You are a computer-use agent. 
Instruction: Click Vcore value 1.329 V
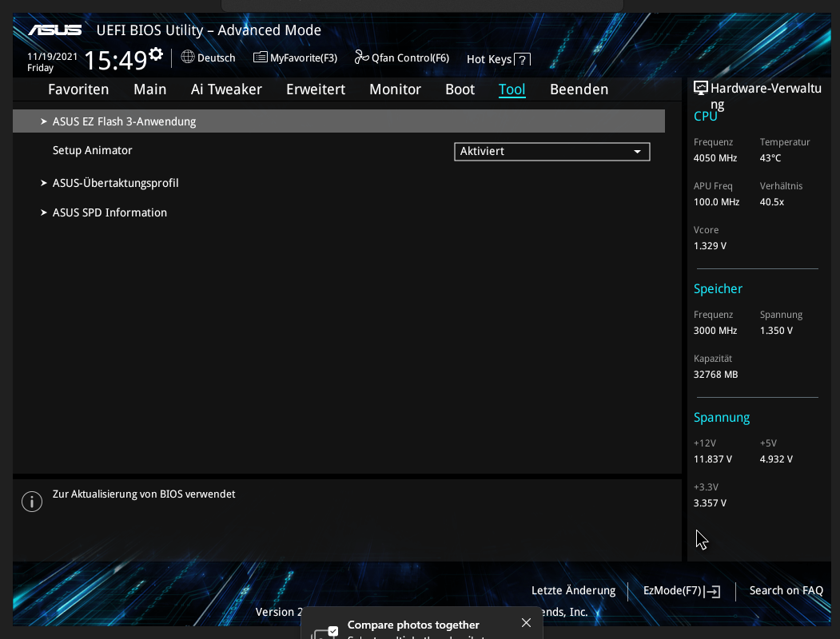point(710,246)
